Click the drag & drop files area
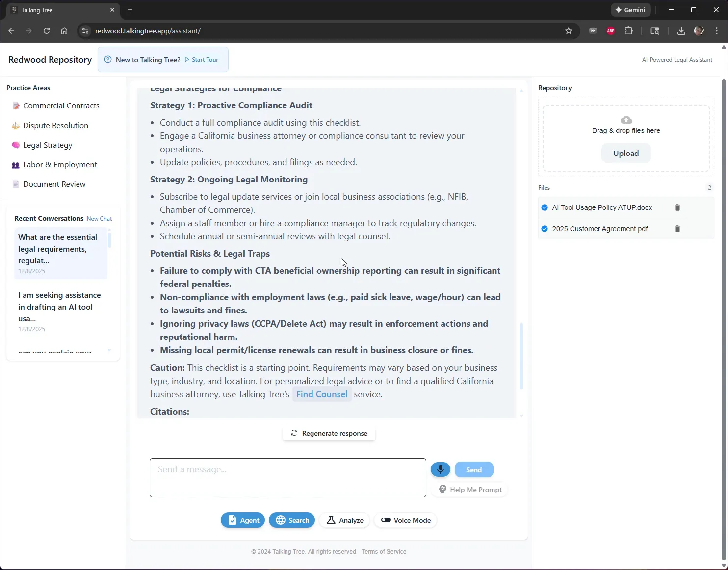The image size is (728, 570). coord(626,138)
